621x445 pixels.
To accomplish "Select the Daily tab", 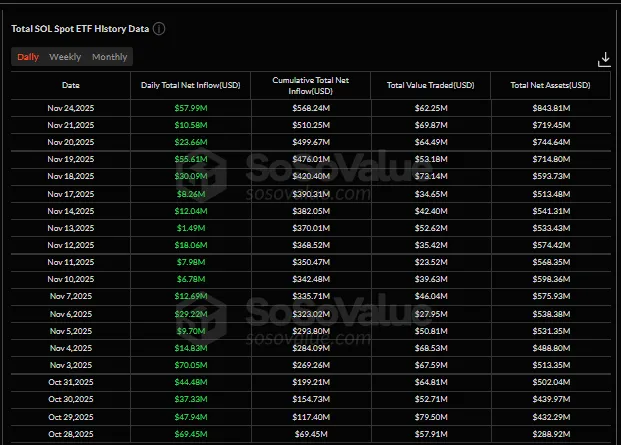I will click(x=28, y=57).
